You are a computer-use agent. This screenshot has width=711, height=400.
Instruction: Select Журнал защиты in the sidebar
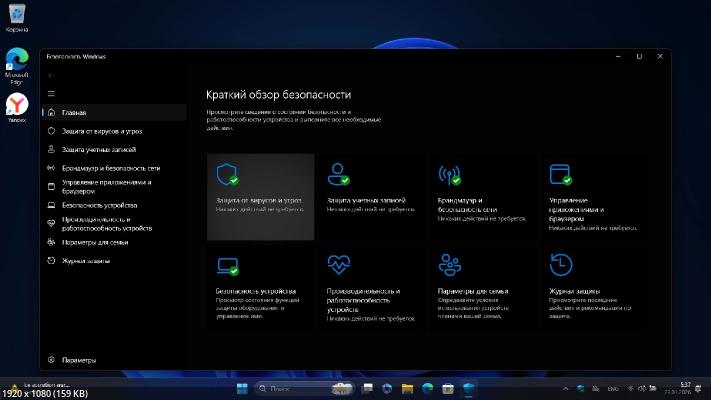(x=85, y=260)
